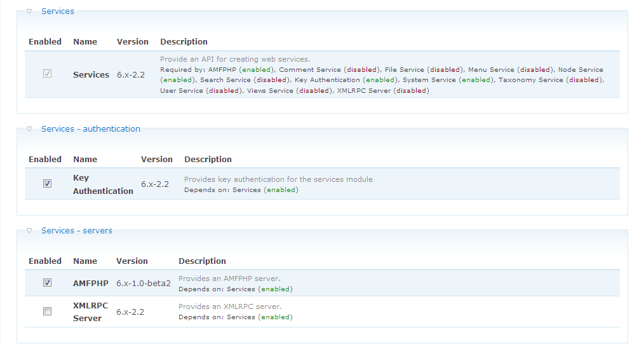Image resolution: width=644 pixels, height=344 pixels.
Task: Click 'Provides an XMLRPC server.' description
Action: coord(230,306)
